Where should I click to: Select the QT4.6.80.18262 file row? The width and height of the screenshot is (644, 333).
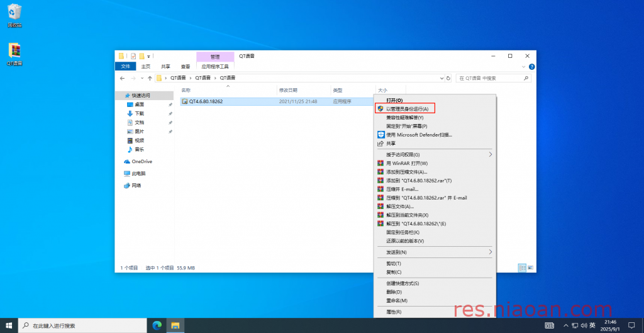tap(277, 101)
